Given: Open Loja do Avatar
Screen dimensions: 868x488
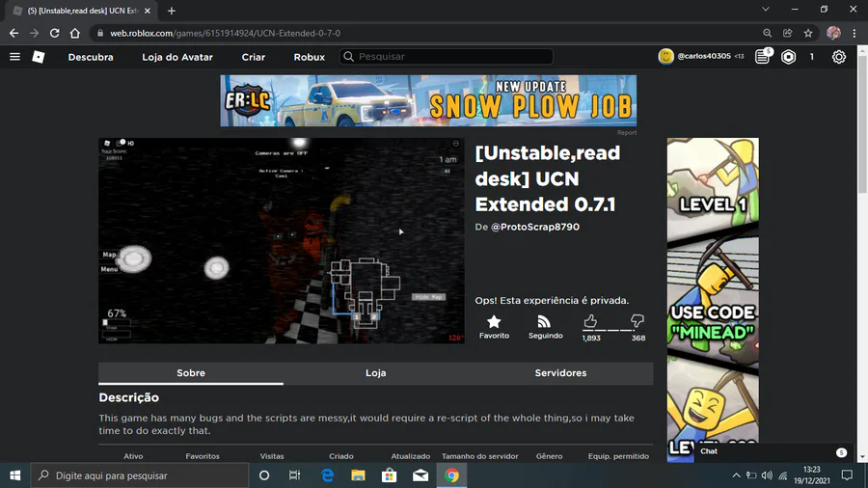Looking at the screenshot, I should click(177, 57).
